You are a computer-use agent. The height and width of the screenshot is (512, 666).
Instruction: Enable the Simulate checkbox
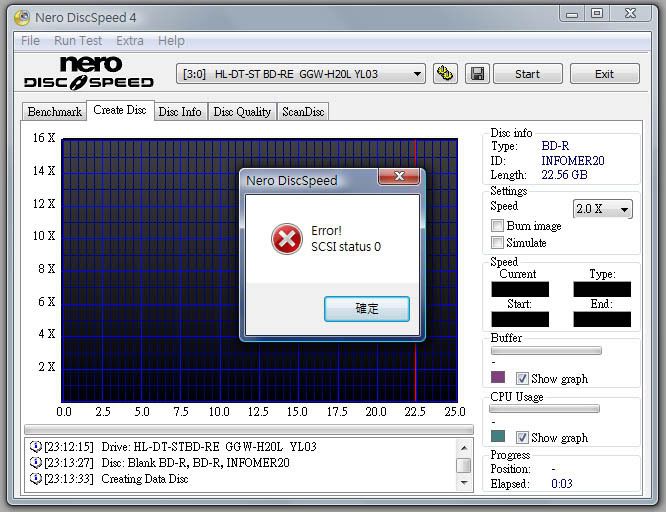coord(497,242)
